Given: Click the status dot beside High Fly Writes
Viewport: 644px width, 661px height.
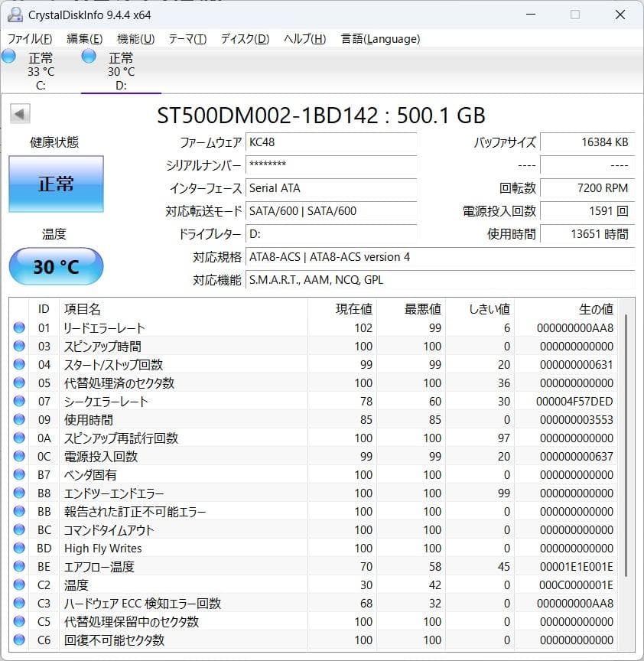Looking at the screenshot, I should [18, 548].
